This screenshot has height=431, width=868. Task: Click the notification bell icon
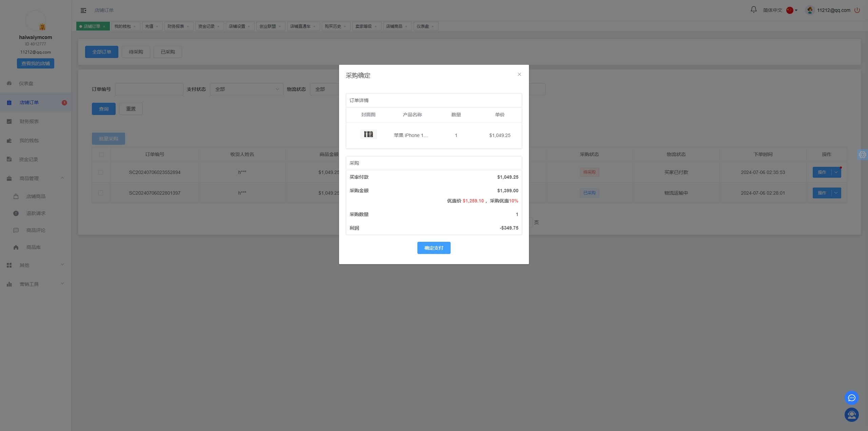[x=753, y=10]
